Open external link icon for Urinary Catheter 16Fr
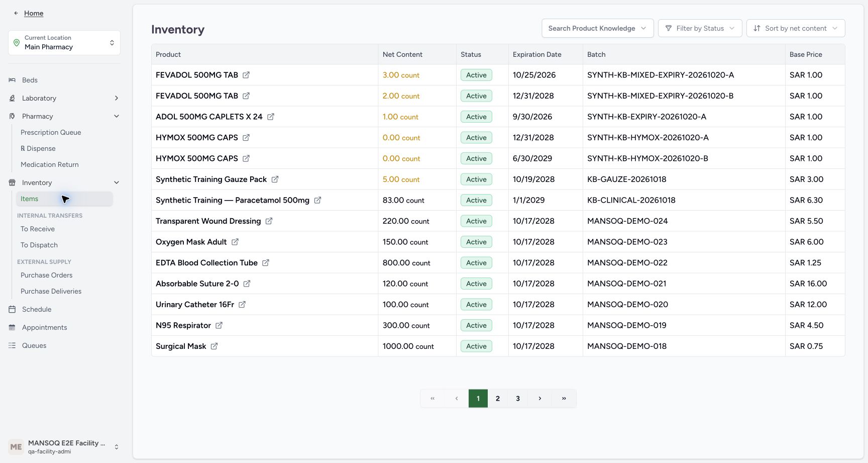The width and height of the screenshot is (868, 463). [x=242, y=305]
